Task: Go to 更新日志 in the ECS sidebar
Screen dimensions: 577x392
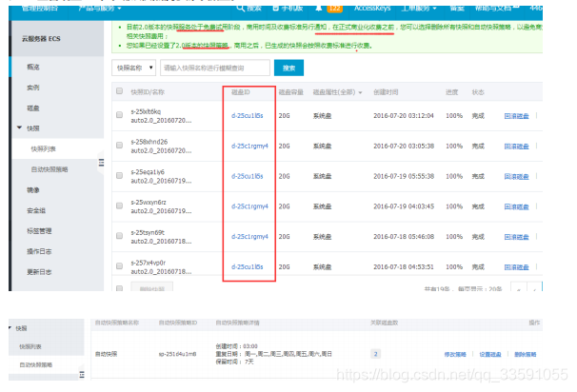Action: pos(39,272)
